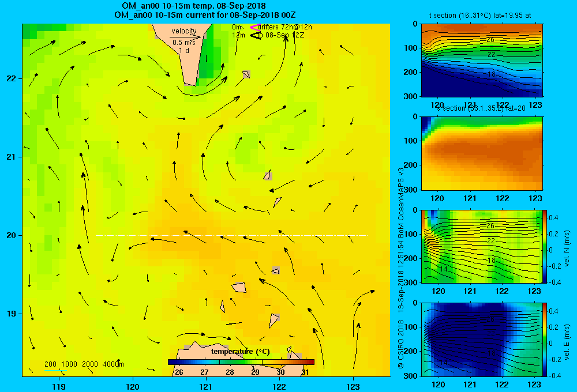Click the 'temperature (°C)' colorbar label
This screenshot has width=577, height=392.
click(240, 352)
